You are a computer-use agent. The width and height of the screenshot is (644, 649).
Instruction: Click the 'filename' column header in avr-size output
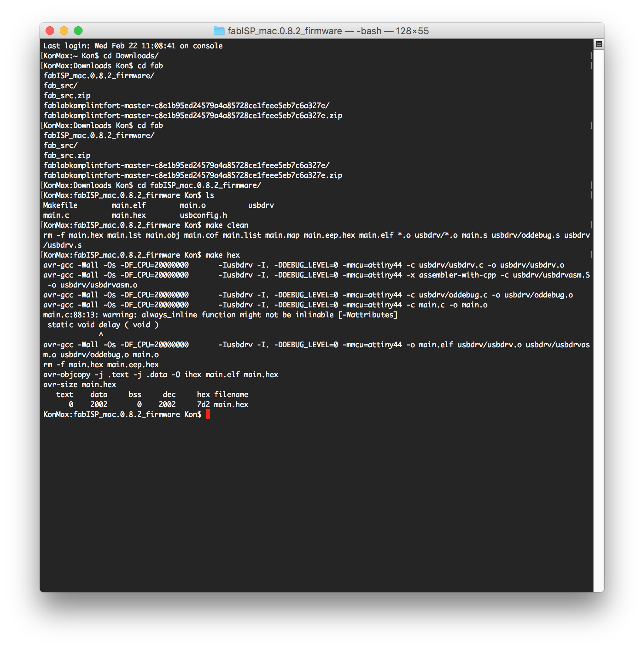pos(231,395)
